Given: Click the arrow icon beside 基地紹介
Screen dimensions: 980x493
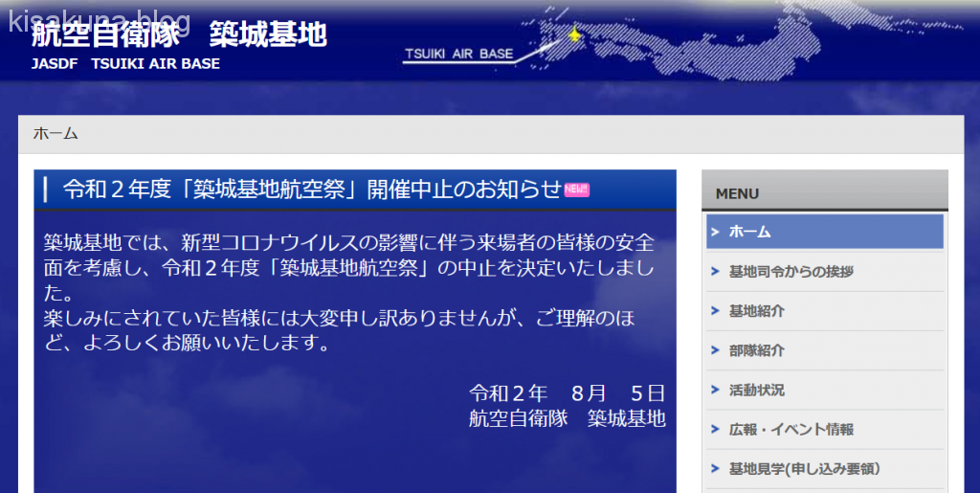Looking at the screenshot, I should [x=716, y=310].
